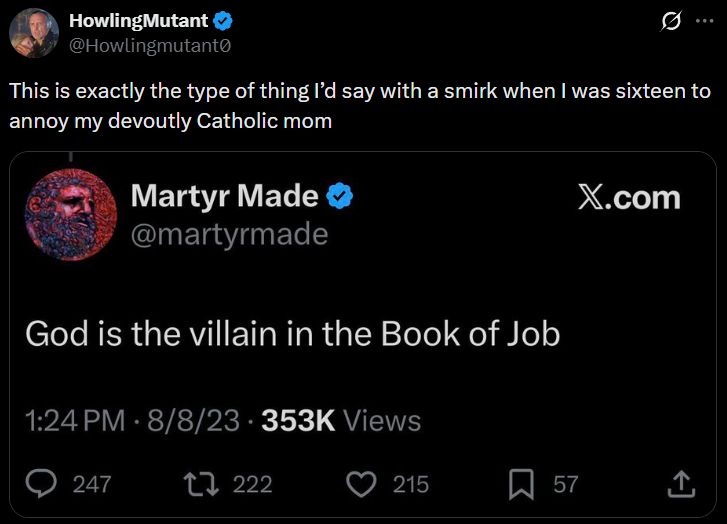This screenshot has width=727, height=524.
Task: Open Martyr Made's red statue avatar
Action: (x=70, y=213)
